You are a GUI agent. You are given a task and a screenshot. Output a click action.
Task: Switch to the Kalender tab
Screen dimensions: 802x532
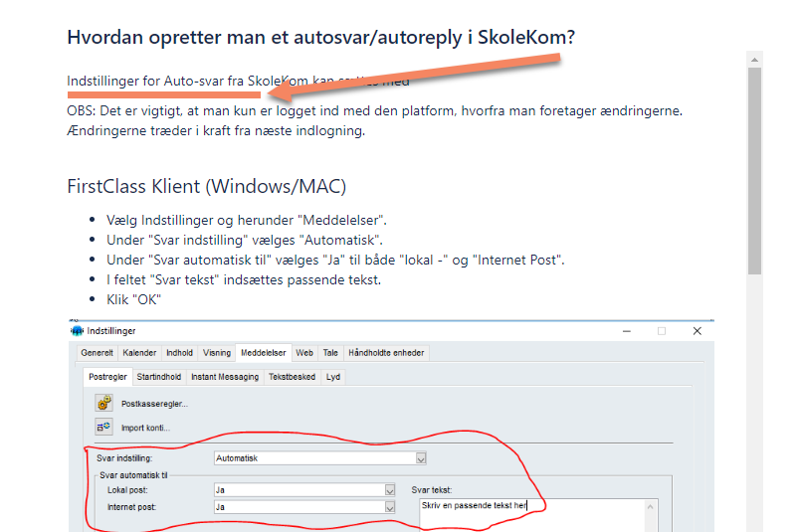pos(139,353)
